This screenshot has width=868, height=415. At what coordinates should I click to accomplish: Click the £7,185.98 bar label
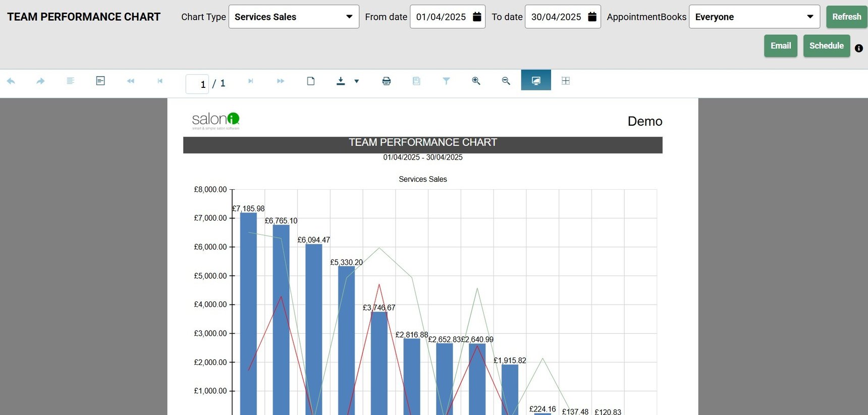click(248, 209)
